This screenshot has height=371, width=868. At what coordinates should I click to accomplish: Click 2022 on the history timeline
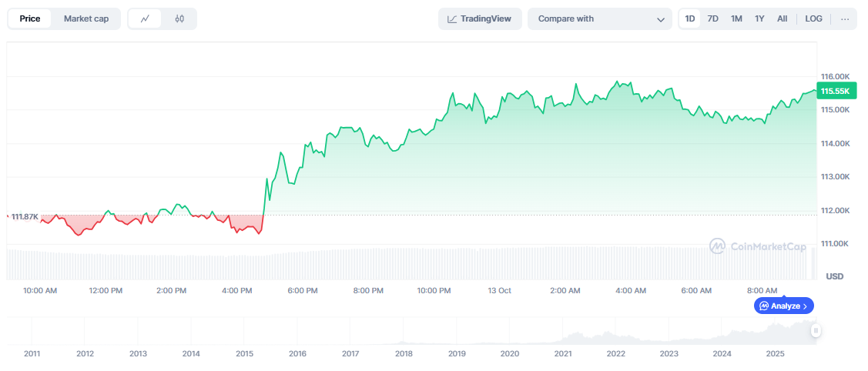pyautogui.click(x=616, y=353)
